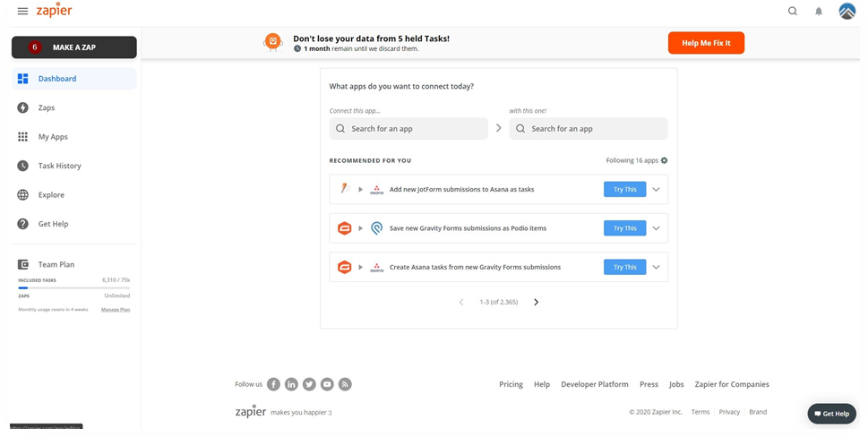Focus the 'Connect this app' search field
The height and width of the screenshot is (437, 868).
408,128
